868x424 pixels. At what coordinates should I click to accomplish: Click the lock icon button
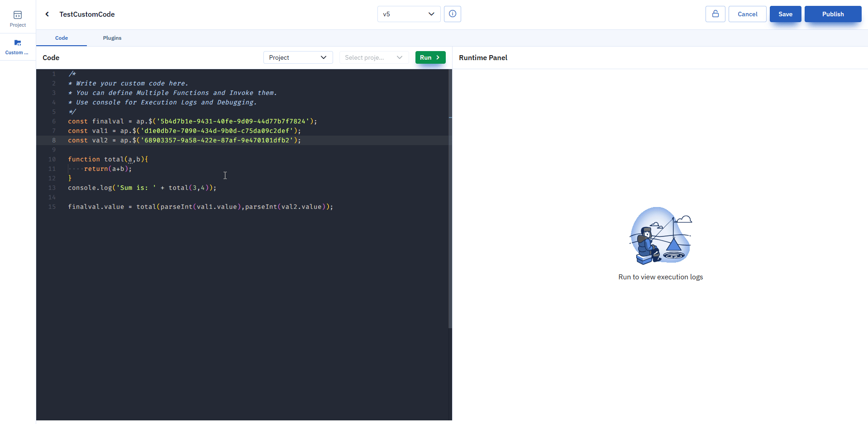tap(715, 14)
